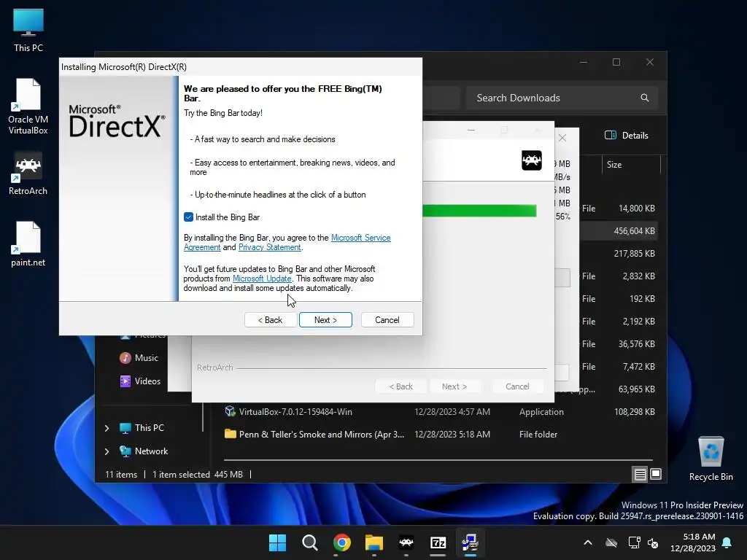This screenshot has height=560, width=747.
Task: Open taskbar Search
Action: pos(309,542)
